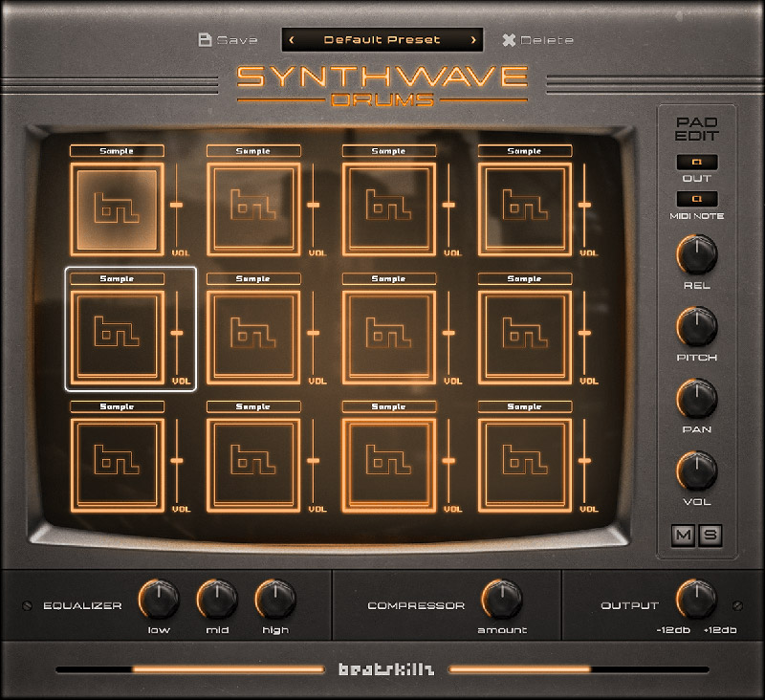Image resolution: width=765 pixels, height=700 pixels.
Task: Trigger the fourth pad in the middle row
Action: 524,337
